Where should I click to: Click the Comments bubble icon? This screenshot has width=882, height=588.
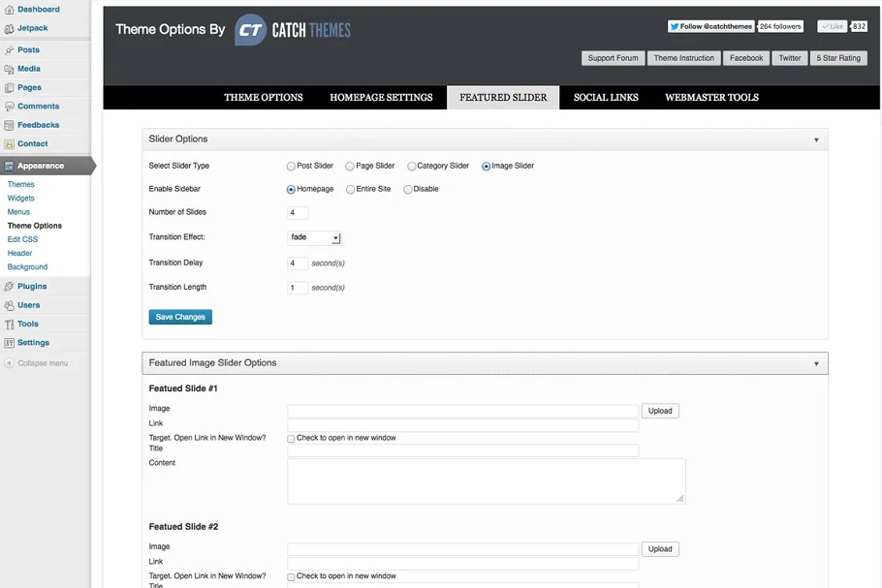[x=9, y=107]
